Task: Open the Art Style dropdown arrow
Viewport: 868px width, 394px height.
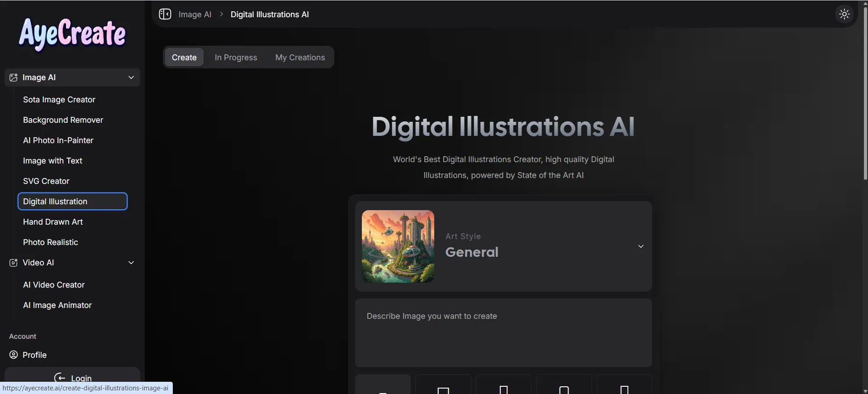Action: [x=640, y=246]
